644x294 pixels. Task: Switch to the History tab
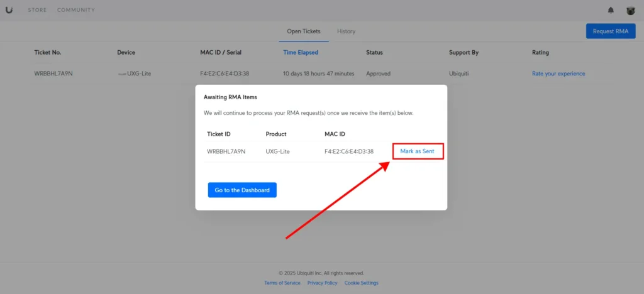(347, 31)
